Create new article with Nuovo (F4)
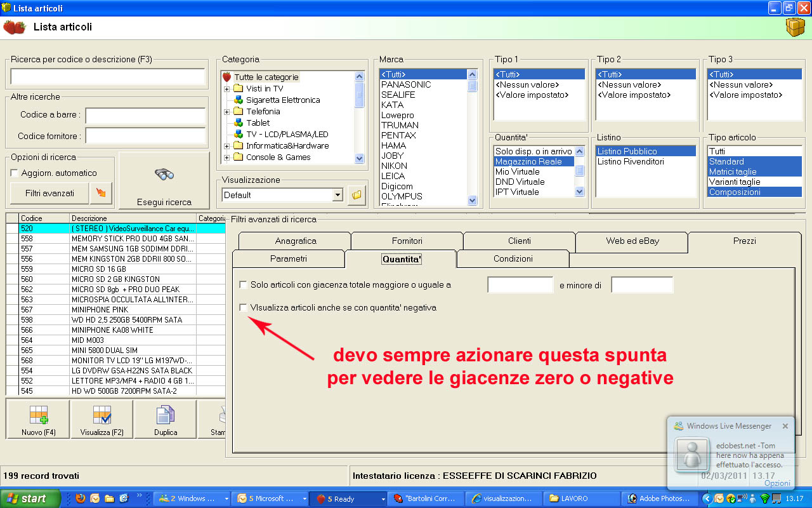 click(39, 420)
